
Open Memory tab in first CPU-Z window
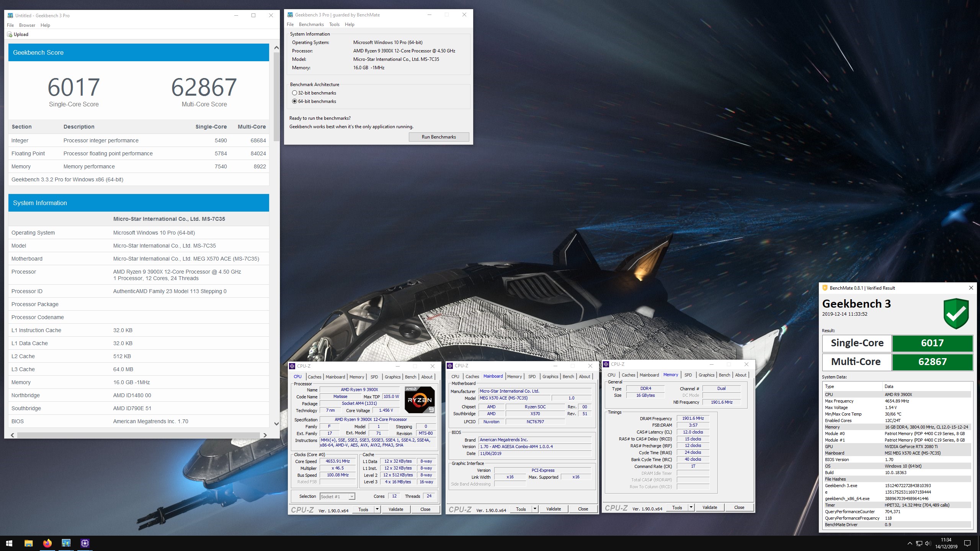click(356, 377)
